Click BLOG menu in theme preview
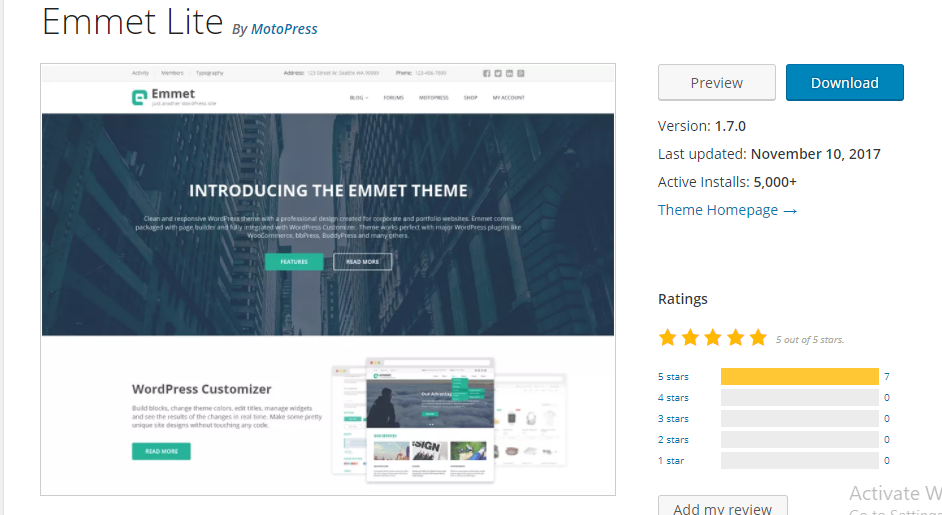The image size is (942, 515). (359, 97)
